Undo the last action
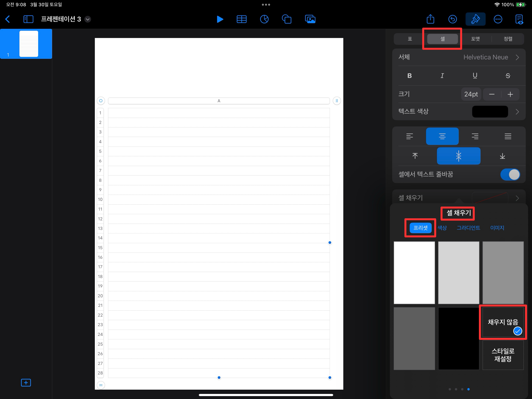The width and height of the screenshot is (532, 399). coord(452,19)
